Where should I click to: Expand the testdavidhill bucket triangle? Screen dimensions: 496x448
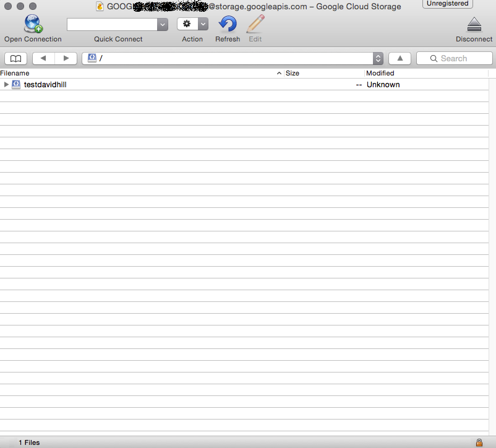coord(6,85)
